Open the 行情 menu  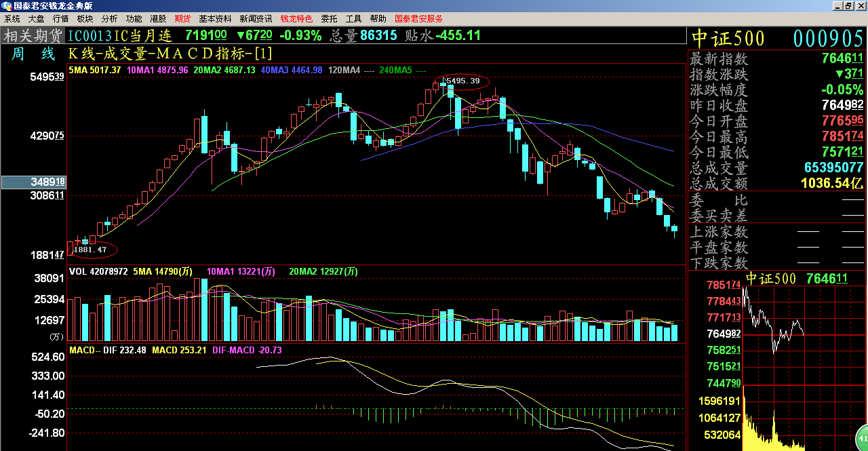(60, 19)
